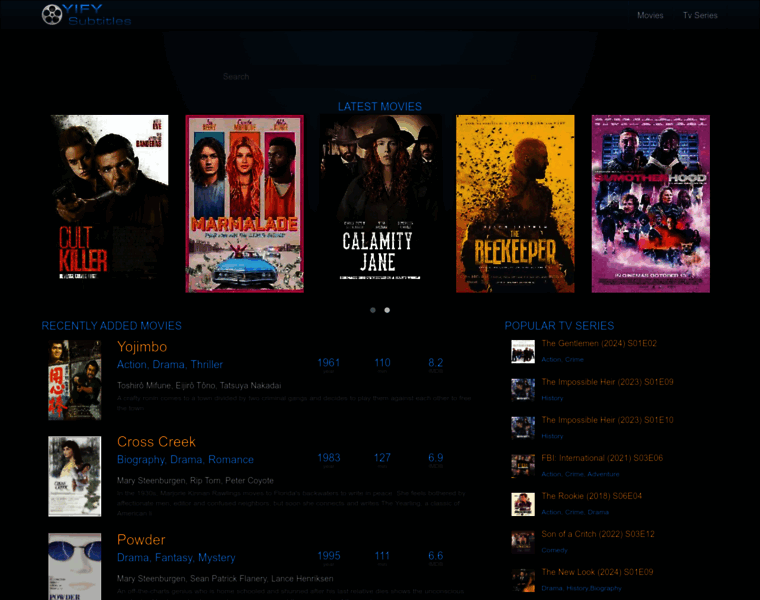Open Son of a Critch (2022) S03E12 link

pos(598,534)
